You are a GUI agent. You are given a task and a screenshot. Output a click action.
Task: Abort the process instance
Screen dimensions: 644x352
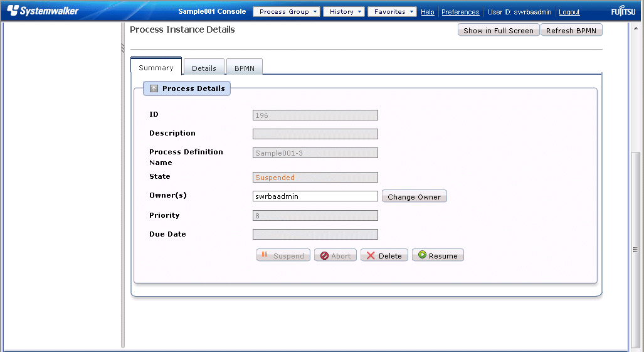pyautogui.click(x=335, y=255)
